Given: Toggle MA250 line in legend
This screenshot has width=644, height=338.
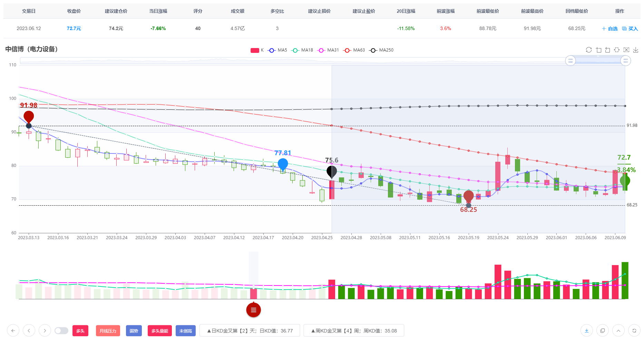Looking at the screenshot, I should (381, 50).
